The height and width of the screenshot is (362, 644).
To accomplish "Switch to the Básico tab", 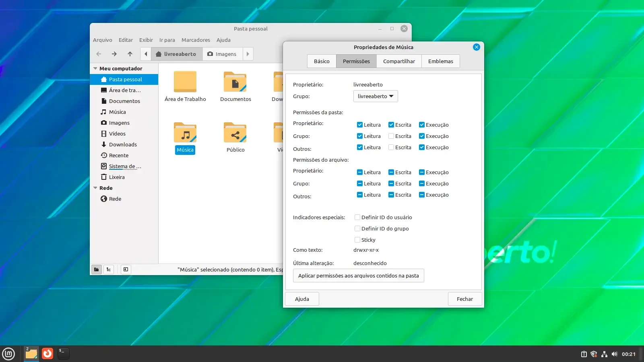I will (x=322, y=61).
